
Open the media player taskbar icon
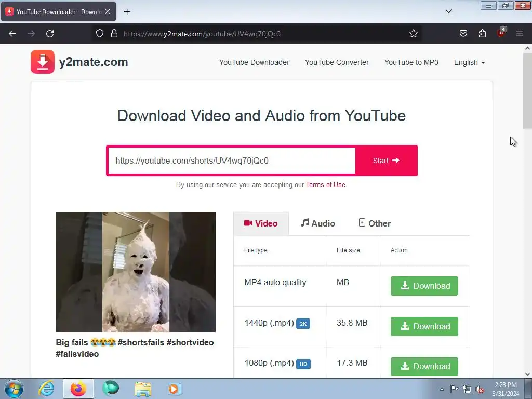pyautogui.click(x=175, y=389)
